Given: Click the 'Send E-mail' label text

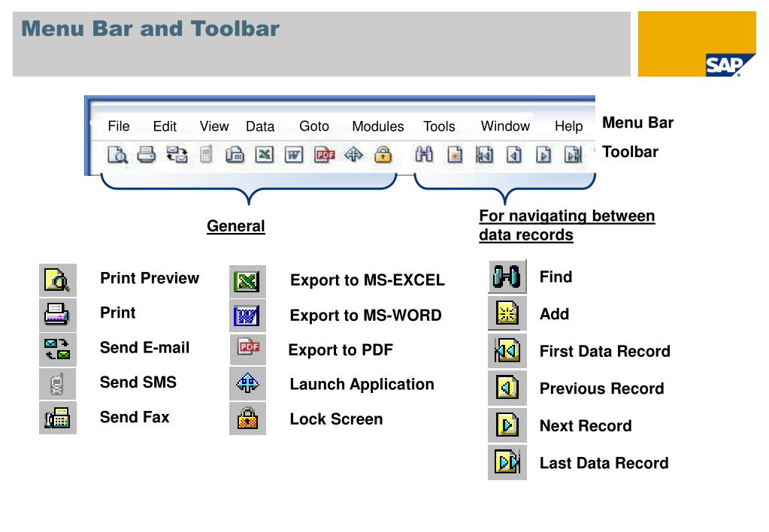Looking at the screenshot, I should (x=144, y=348).
